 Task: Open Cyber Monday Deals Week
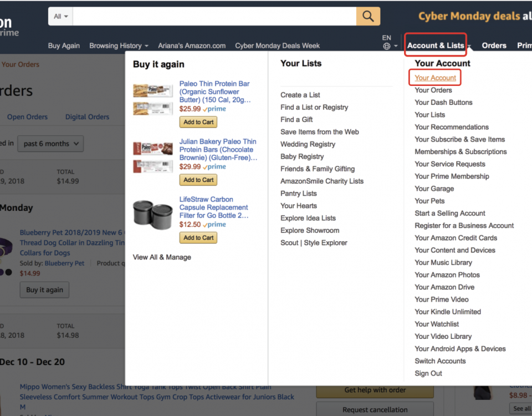[278, 45]
